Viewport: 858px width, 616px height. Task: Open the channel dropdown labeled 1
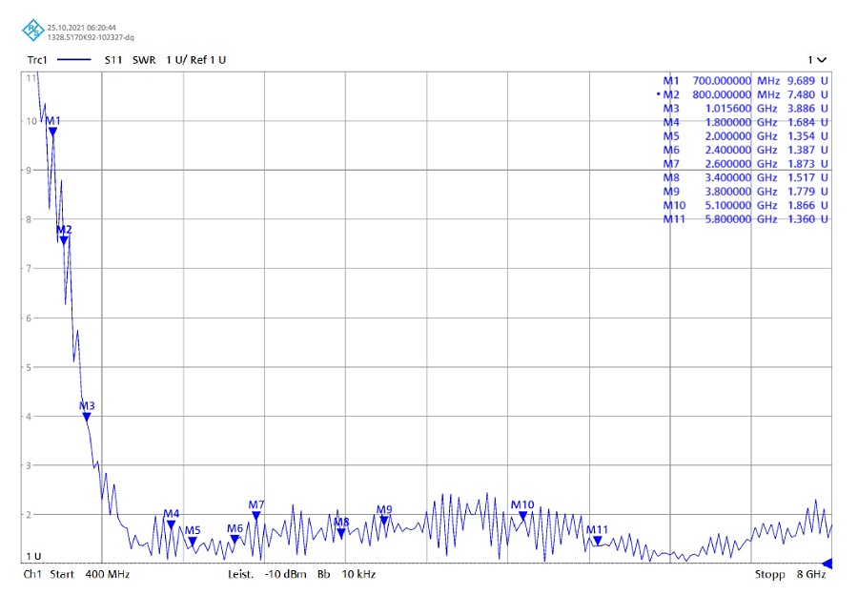(x=817, y=60)
